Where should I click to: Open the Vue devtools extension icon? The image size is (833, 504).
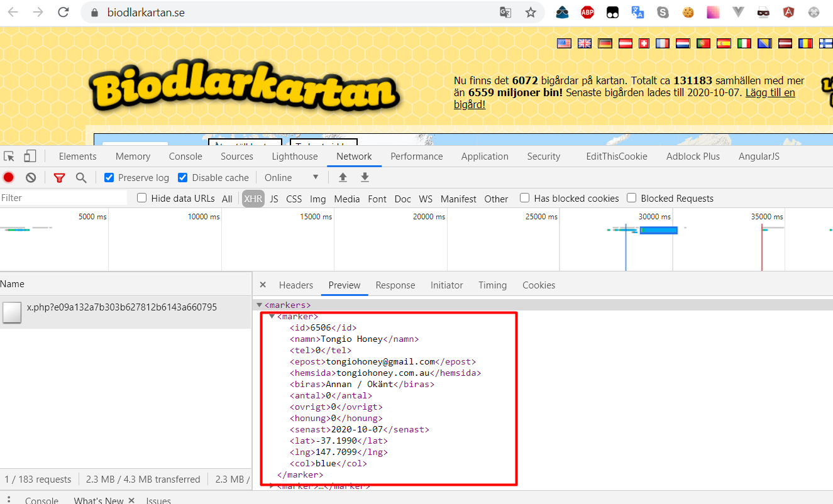tap(738, 12)
